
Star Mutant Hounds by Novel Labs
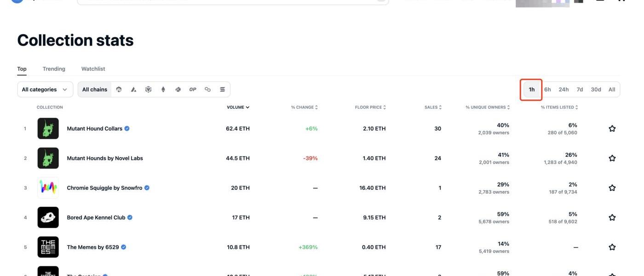pos(612,158)
